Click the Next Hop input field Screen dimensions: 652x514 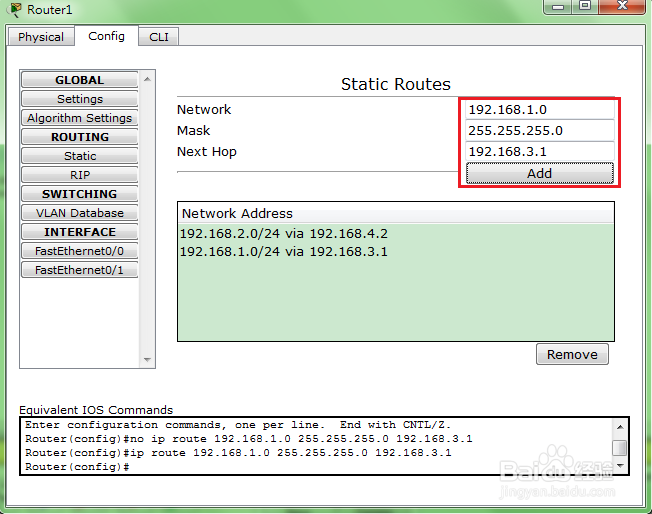[x=540, y=151]
